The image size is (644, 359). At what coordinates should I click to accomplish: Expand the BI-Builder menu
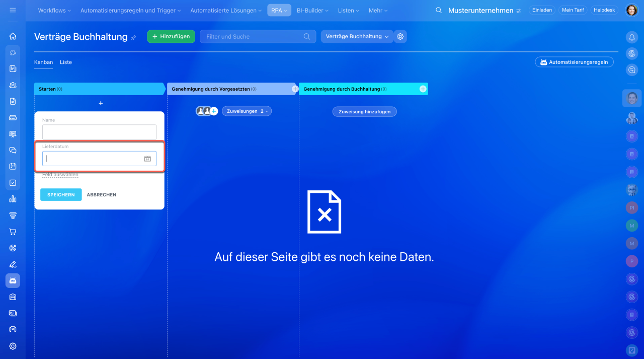(x=312, y=10)
